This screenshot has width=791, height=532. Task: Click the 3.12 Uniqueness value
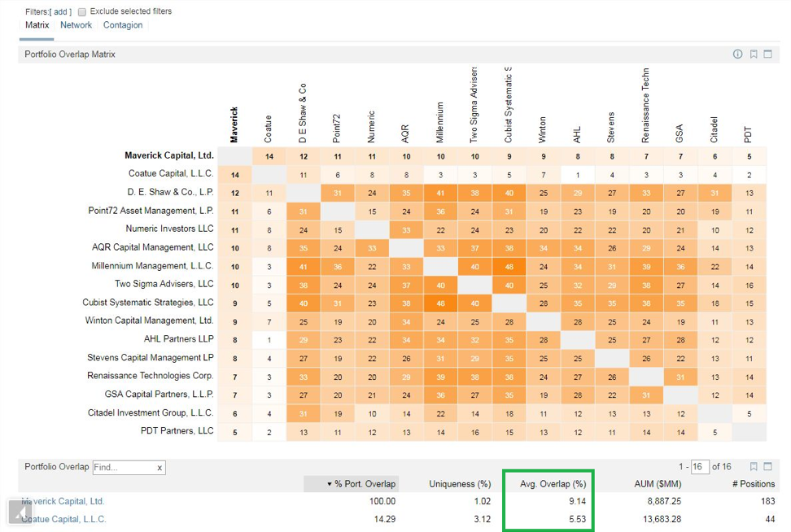483,519
